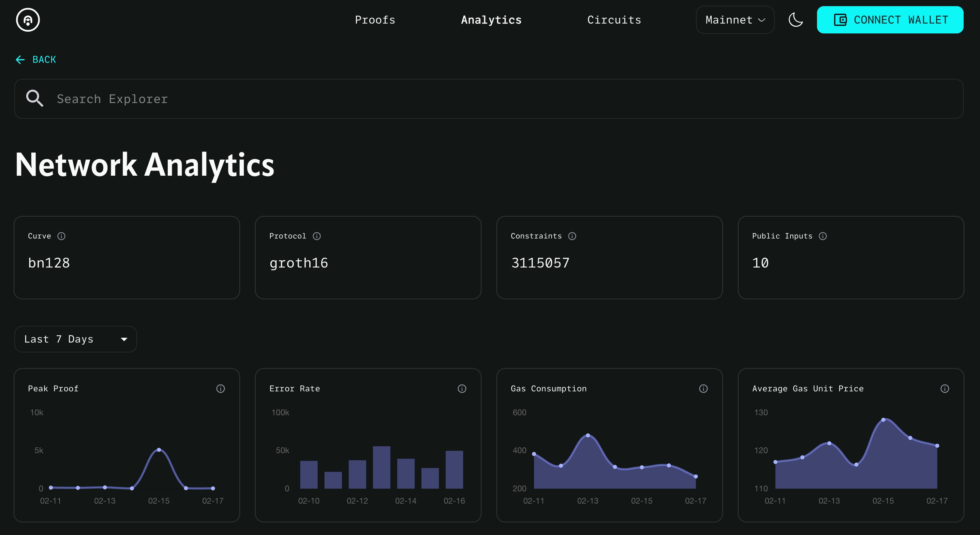Open Average Gas Unit Price info icon
This screenshot has height=535, width=980.
tap(945, 388)
